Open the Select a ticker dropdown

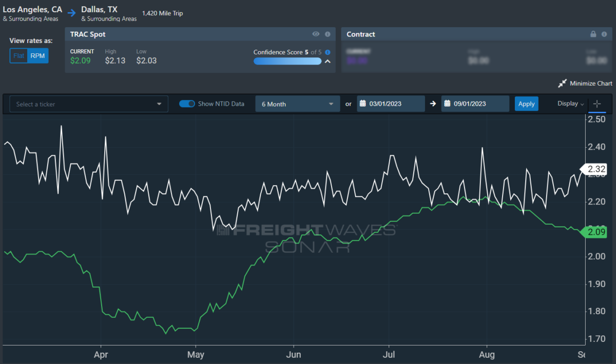point(89,104)
